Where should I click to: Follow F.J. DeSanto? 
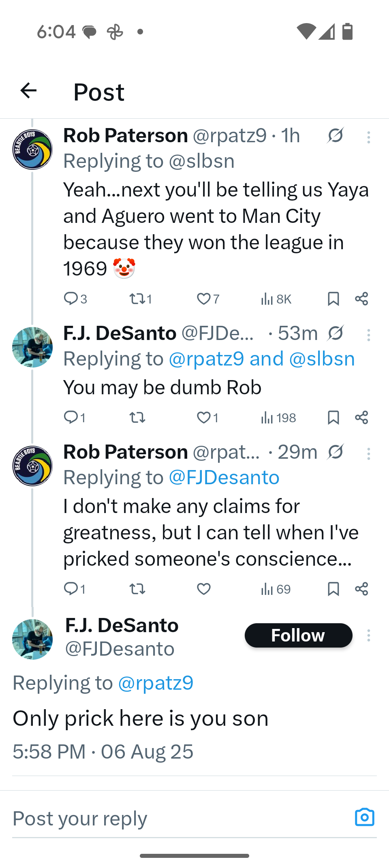[298, 635]
